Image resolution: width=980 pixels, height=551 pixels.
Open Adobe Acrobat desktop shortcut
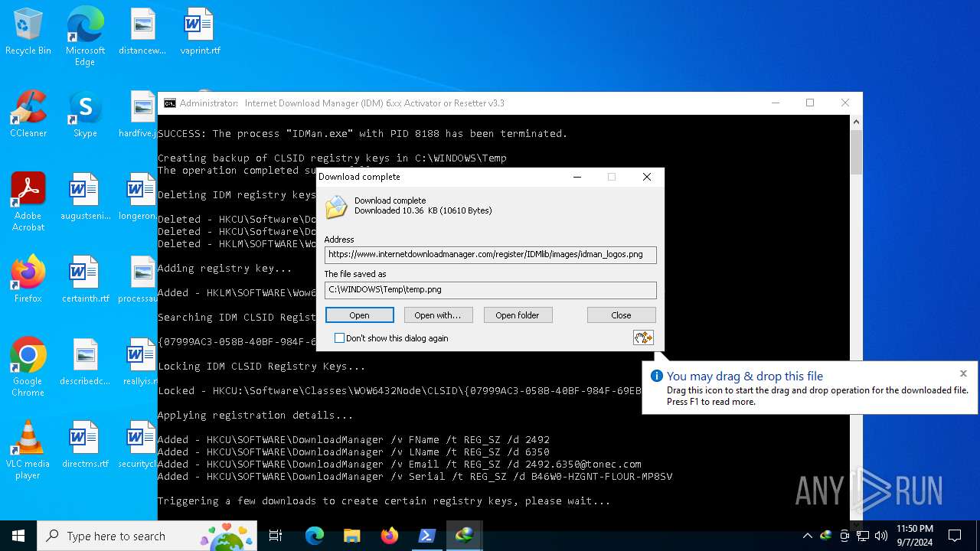tap(28, 202)
